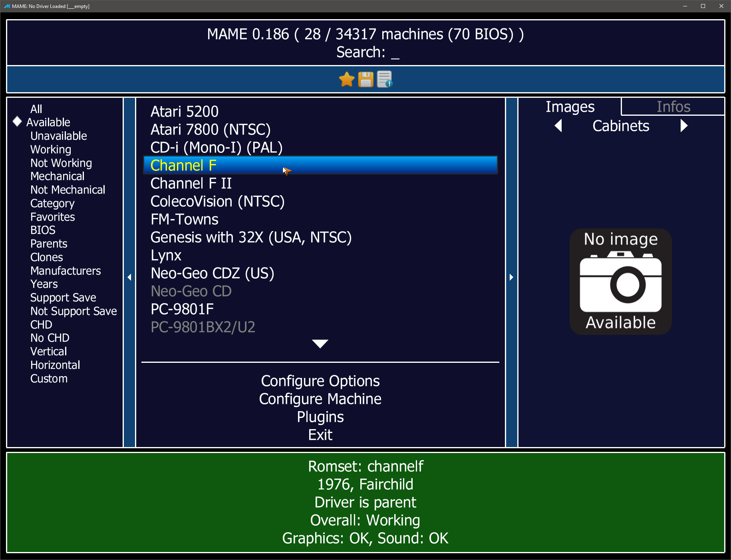Switch to the Infos tab
This screenshot has height=560, width=731.
coord(673,107)
